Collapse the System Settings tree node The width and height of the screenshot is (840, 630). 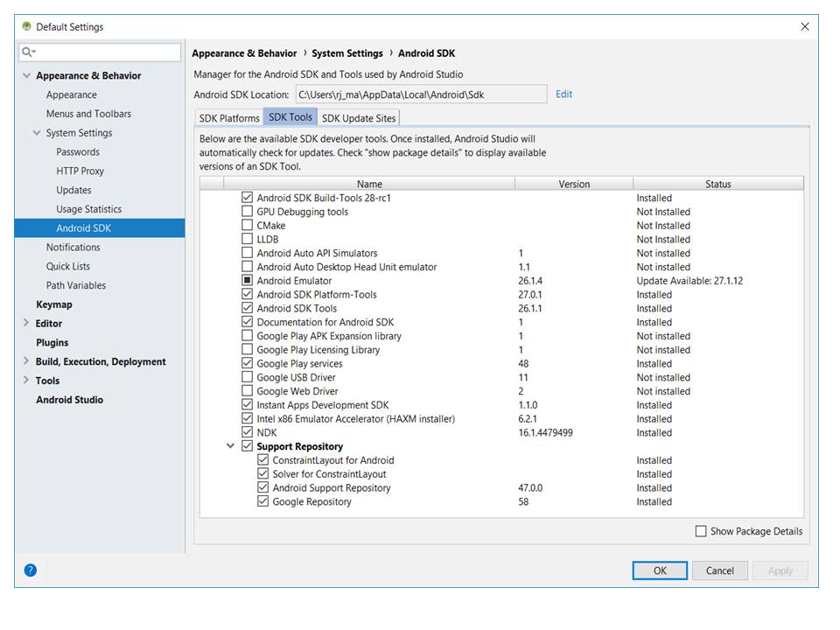click(x=37, y=133)
